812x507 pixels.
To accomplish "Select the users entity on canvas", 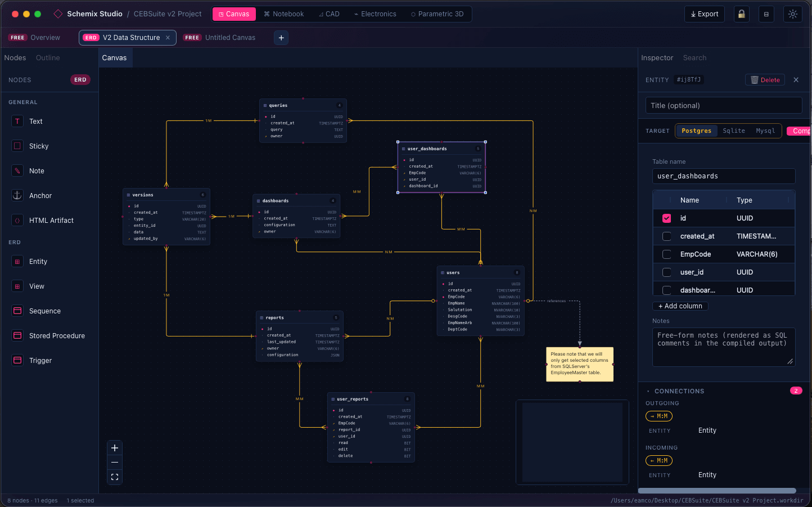I will [481, 301].
